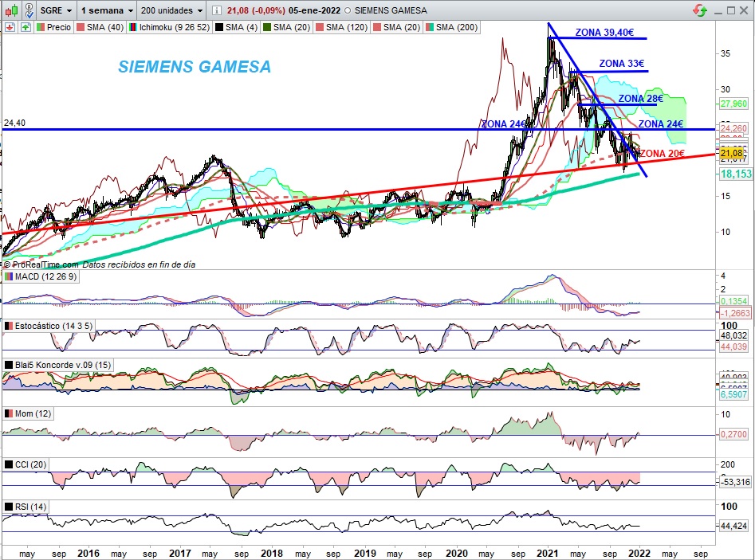
Task: Open Ichimoku (9 26 52) indicator label
Action: 170,27
